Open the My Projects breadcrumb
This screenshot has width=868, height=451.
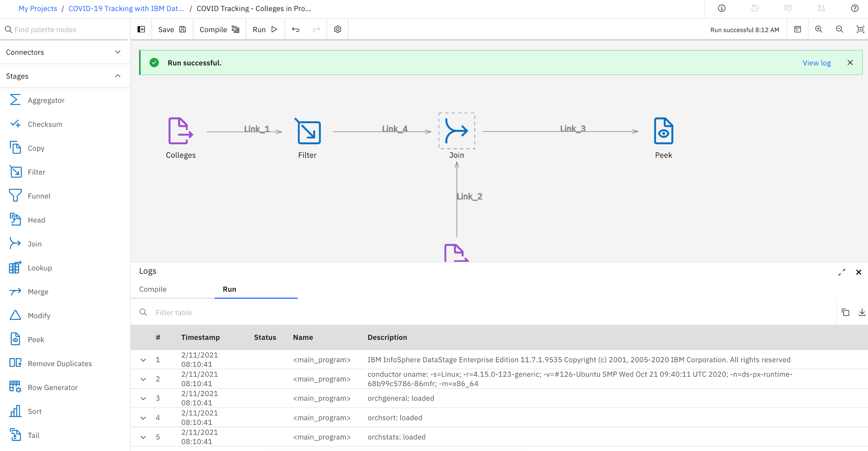tap(37, 9)
